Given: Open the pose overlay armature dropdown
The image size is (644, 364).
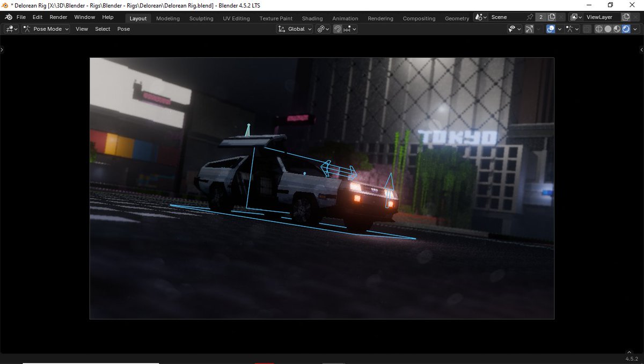Looking at the screenshot, I should point(572,29).
